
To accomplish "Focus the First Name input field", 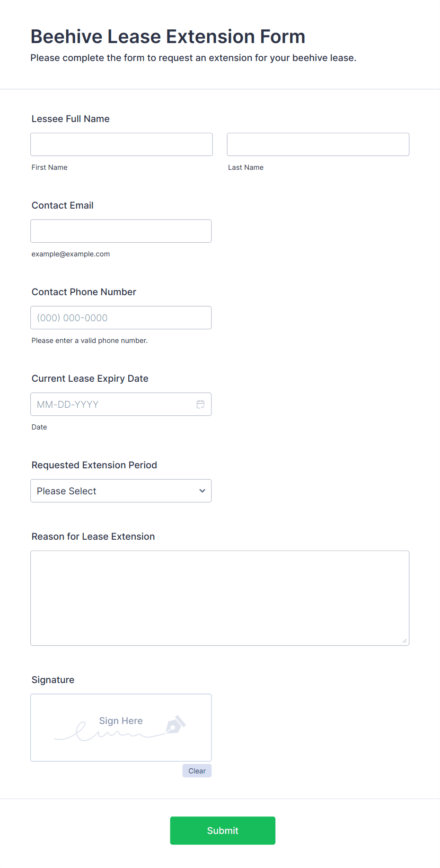I will (x=122, y=144).
